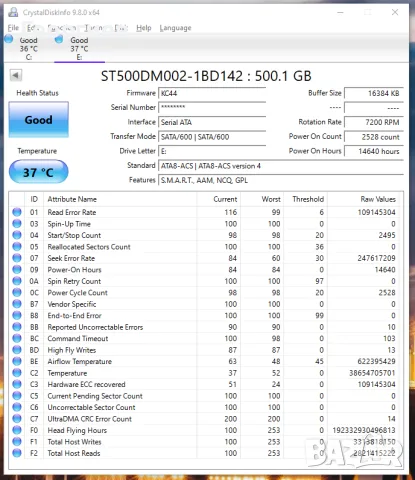Click the status icon for Total Host Reads
The height and width of the screenshot is (480, 415).
coord(17,453)
